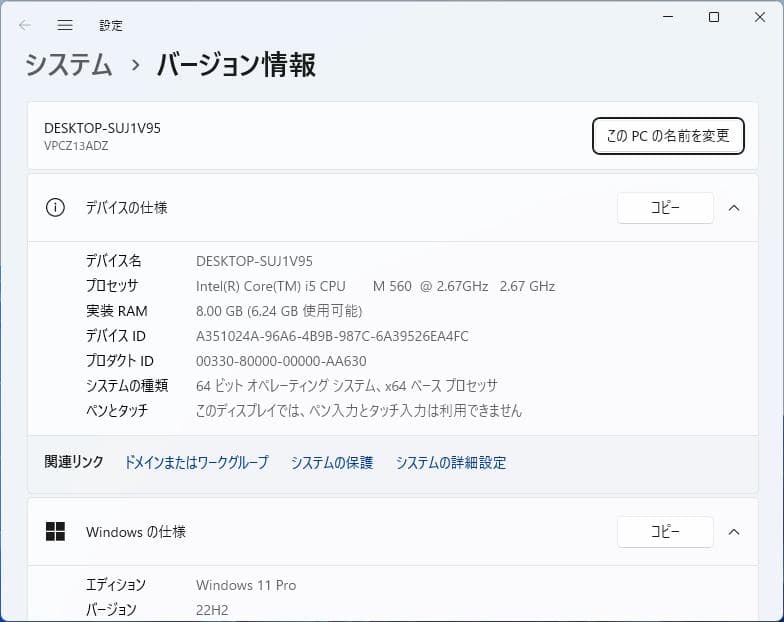
Task: Click the 実装 RAM label
Action: (x=116, y=310)
